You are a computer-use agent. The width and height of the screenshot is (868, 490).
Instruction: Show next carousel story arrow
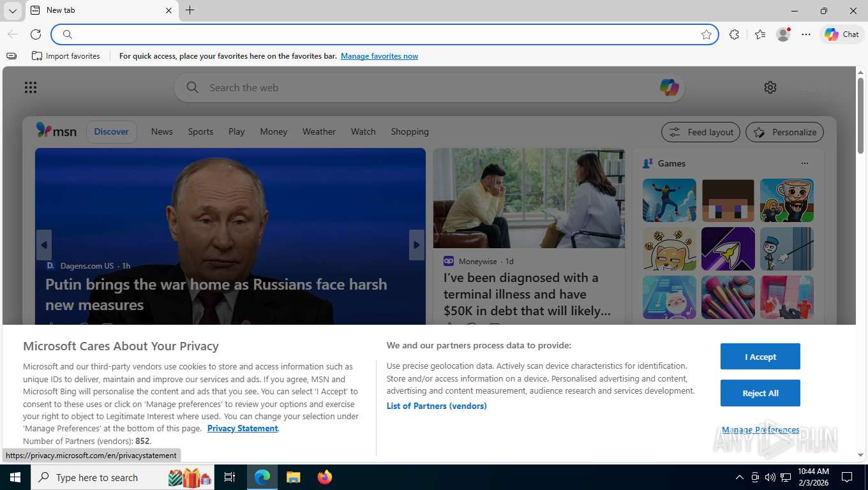point(417,245)
